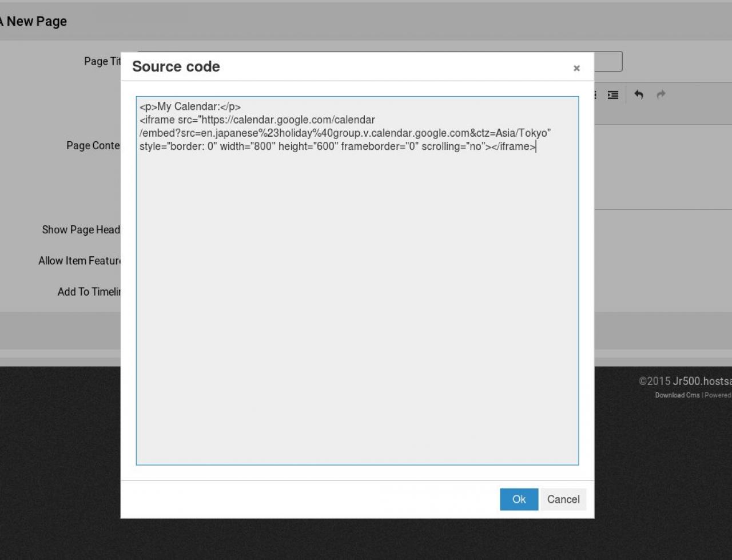Screen dimensions: 732x560
Task: Cancel the Source code dialog
Action: (x=563, y=499)
